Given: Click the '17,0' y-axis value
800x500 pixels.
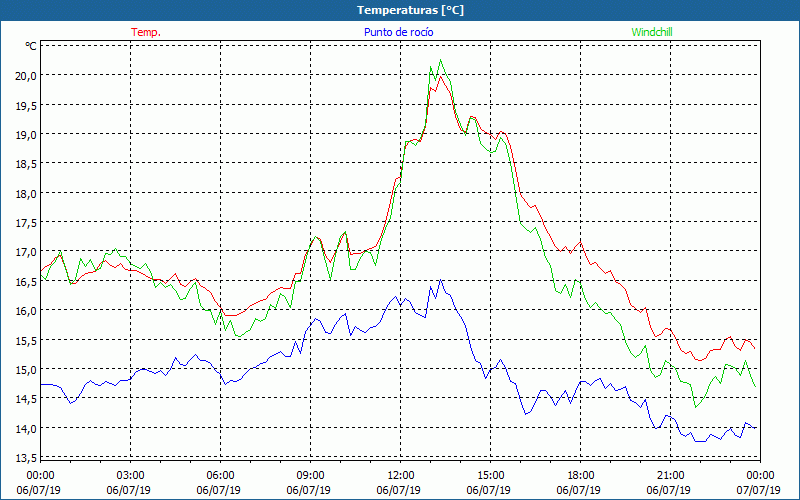Looking at the screenshot, I should coord(27,252).
